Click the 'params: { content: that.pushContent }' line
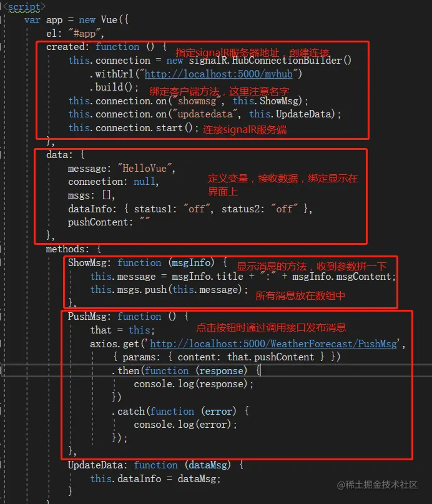The width and height of the screenshot is (432, 504). [226, 357]
